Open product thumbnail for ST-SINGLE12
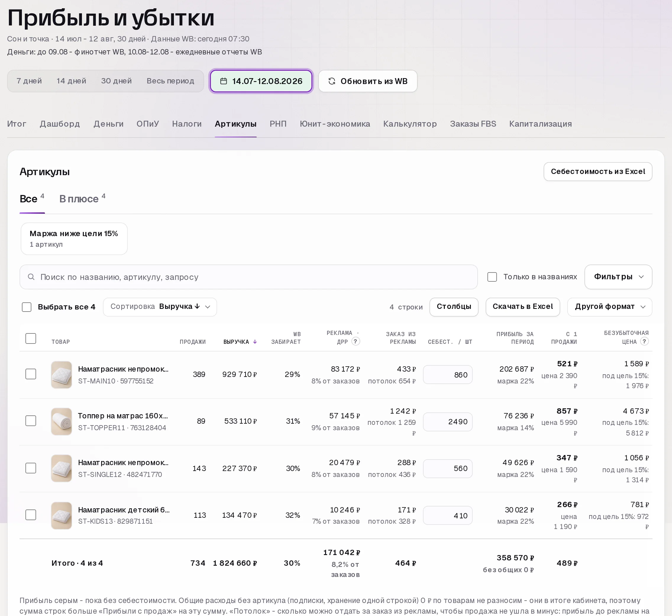Image resolution: width=672 pixels, height=616 pixels. 61,468
